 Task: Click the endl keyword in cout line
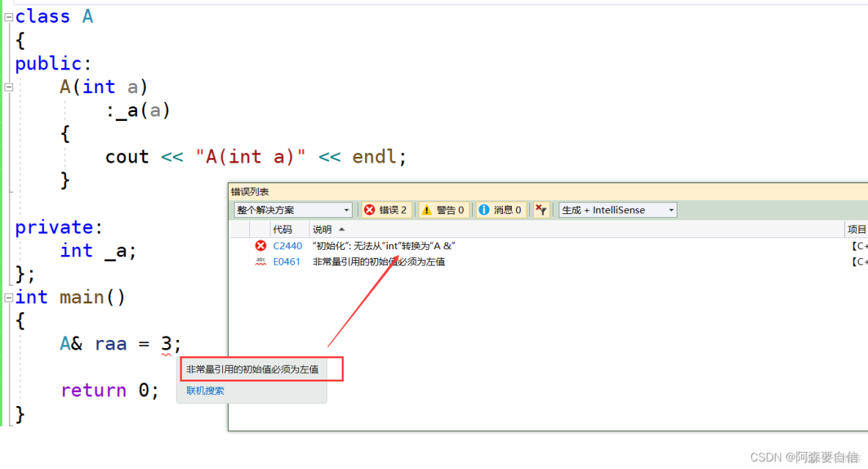click(x=374, y=157)
